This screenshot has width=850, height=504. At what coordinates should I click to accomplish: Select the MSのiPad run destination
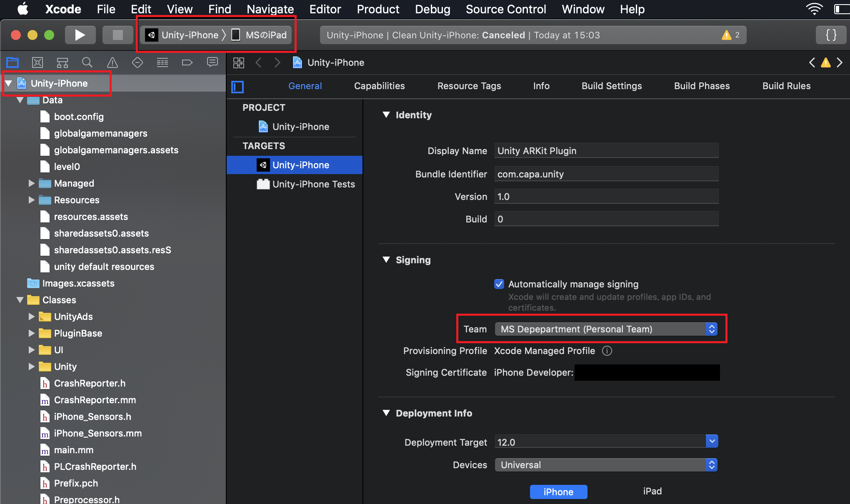pos(259,35)
